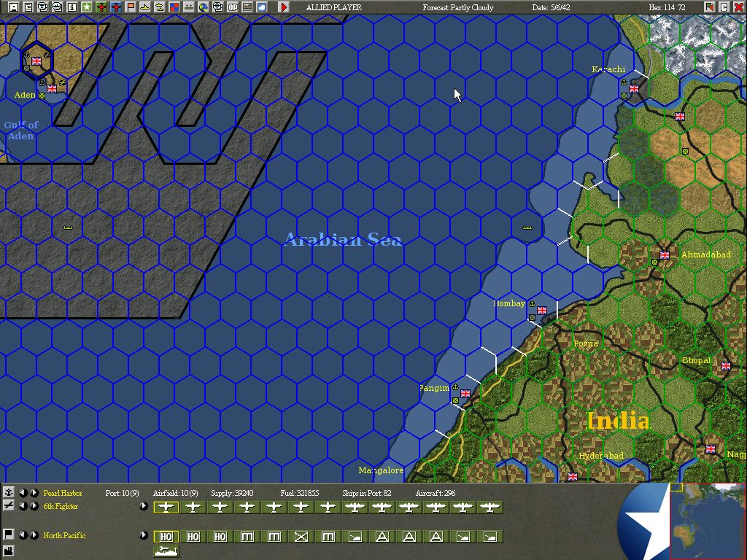Click the British flag at Ahmadabad
747x560 pixels.
(x=664, y=255)
